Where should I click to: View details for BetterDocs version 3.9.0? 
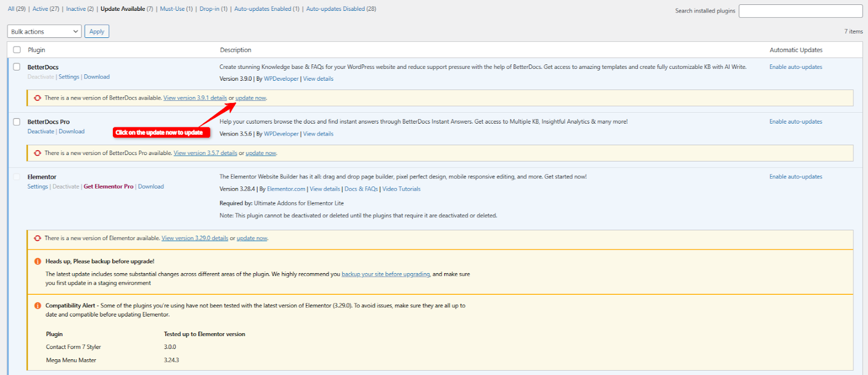pyautogui.click(x=318, y=79)
